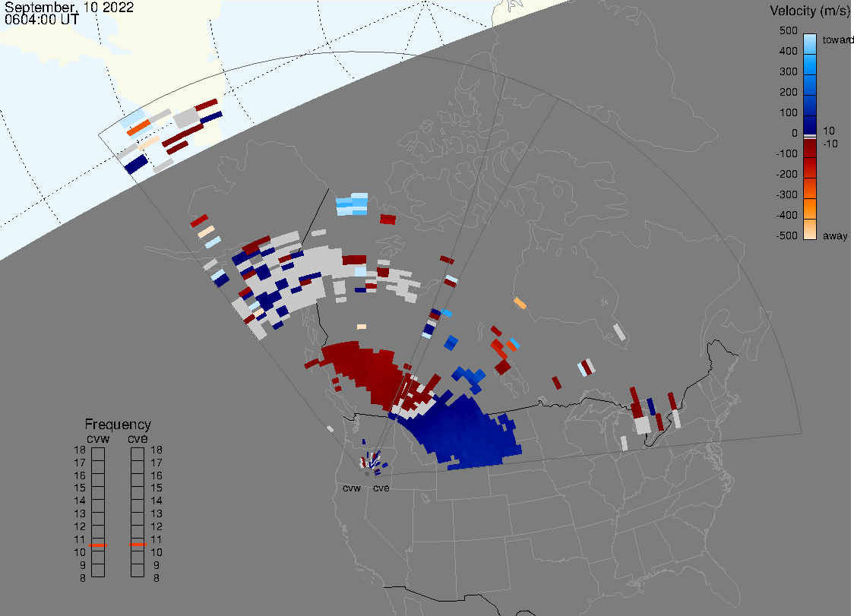Click the '0604:00 UT' time label
Image resolution: width=854 pixels, height=616 pixels.
pyautogui.click(x=41, y=19)
